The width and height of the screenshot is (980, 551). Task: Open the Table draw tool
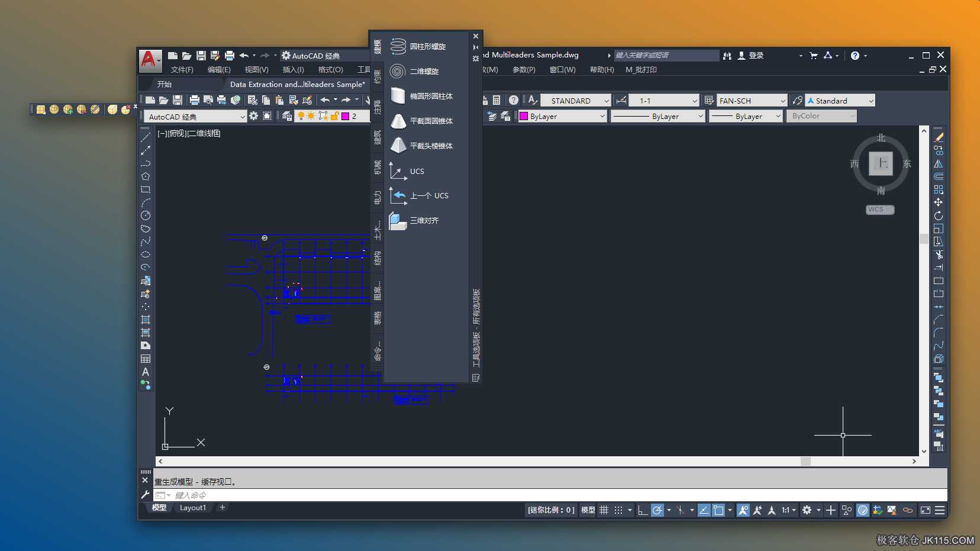146,359
